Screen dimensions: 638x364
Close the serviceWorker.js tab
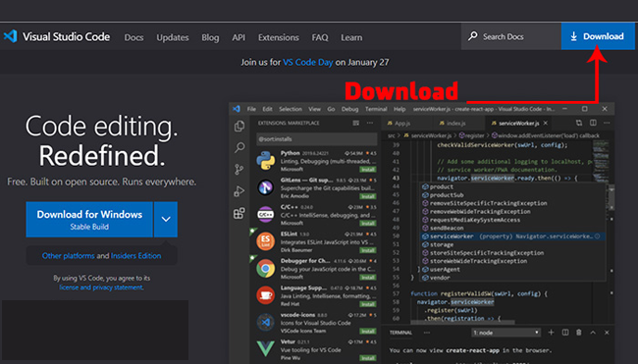[545, 123]
